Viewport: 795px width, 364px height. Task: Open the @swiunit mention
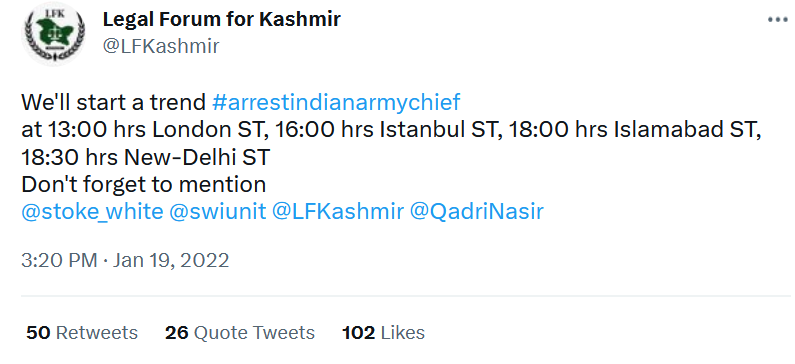coord(218,211)
